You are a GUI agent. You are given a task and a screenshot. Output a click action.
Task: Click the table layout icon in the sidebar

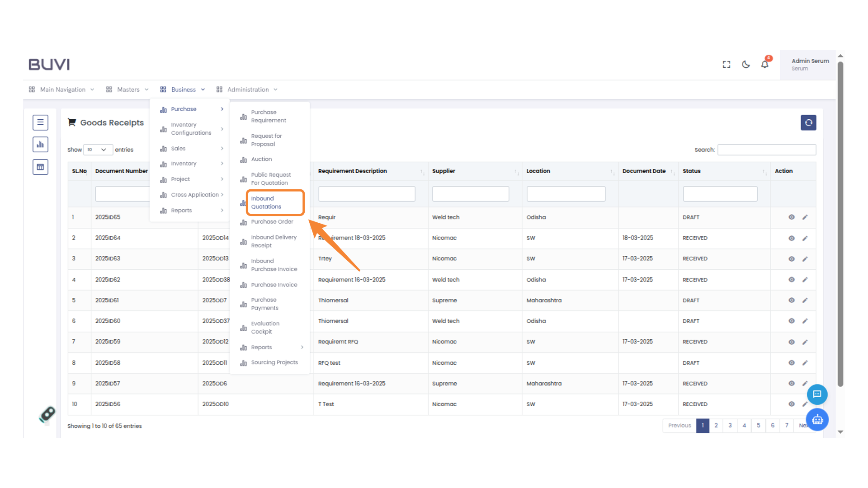point(40,166)
